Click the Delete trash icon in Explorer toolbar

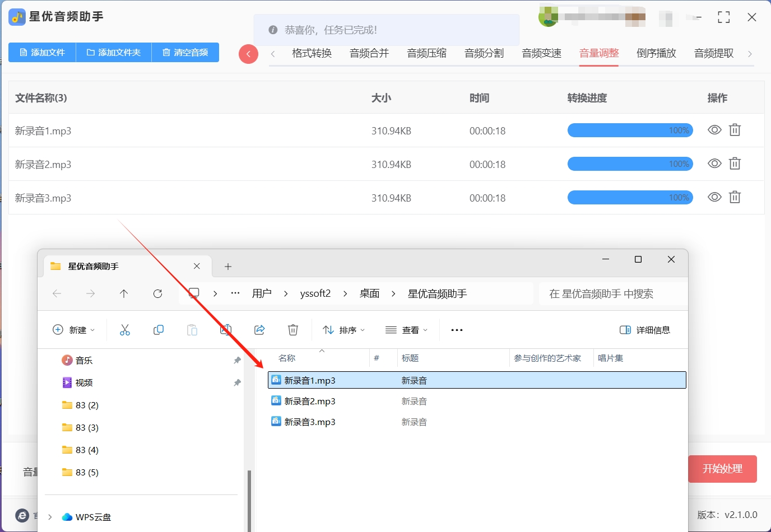point(293,330)
